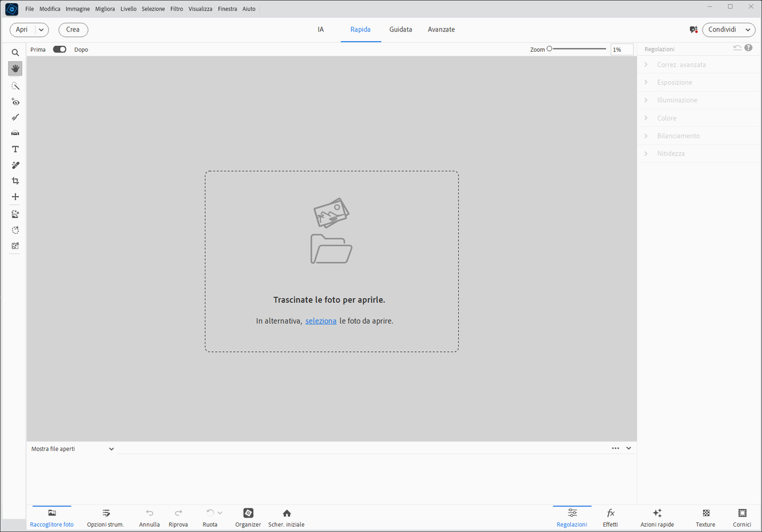Screen dimensions: 762x532
Task: Switch to the Guidata tab
Action: [x=401, y=29]
